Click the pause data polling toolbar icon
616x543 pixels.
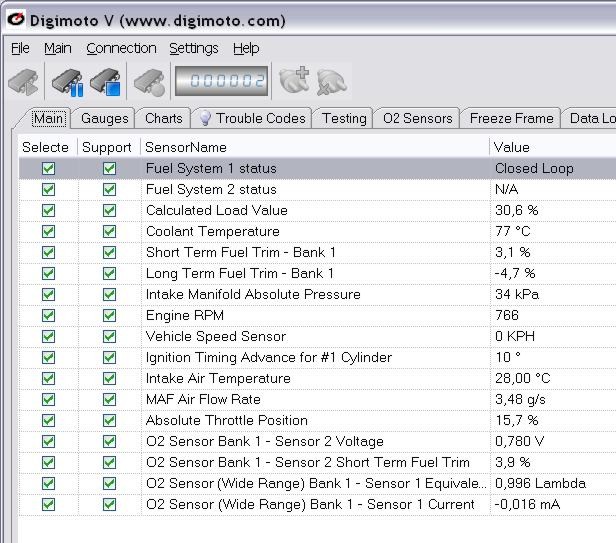pyautogui.click(x=66, y=82)
